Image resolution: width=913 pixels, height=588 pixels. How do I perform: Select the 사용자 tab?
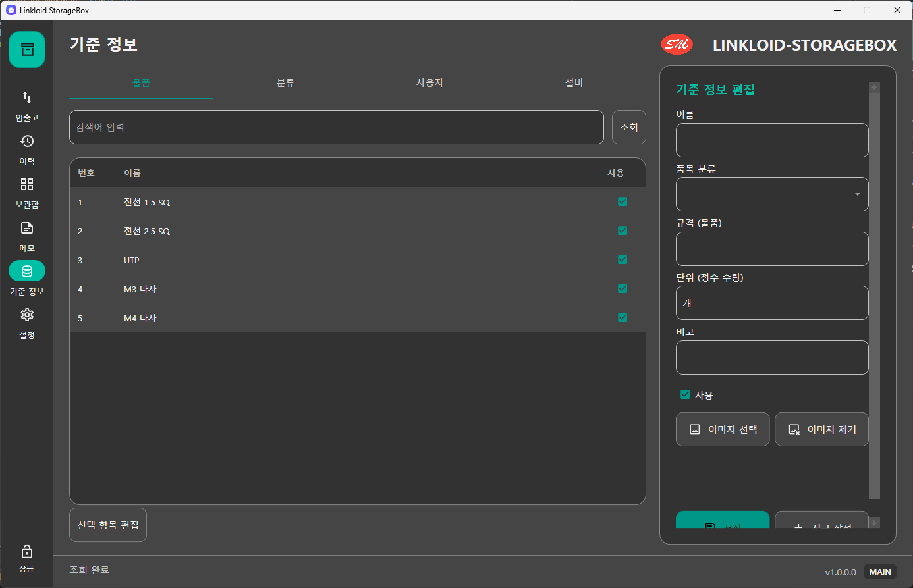coord(429,83)
